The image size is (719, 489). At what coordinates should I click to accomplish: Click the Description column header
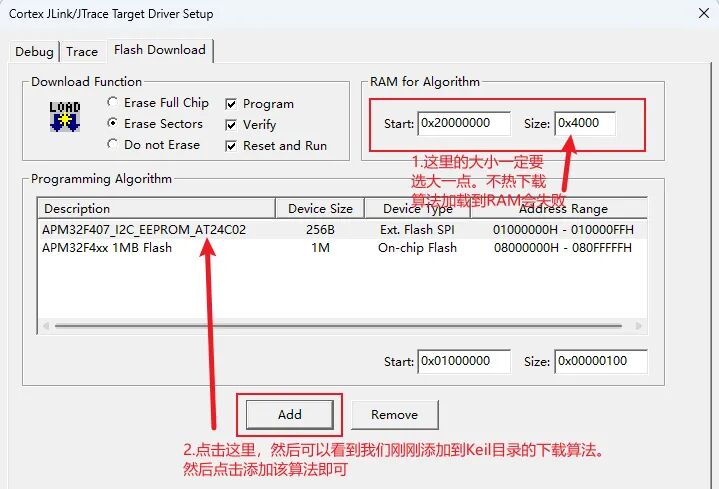coord(156,208)
